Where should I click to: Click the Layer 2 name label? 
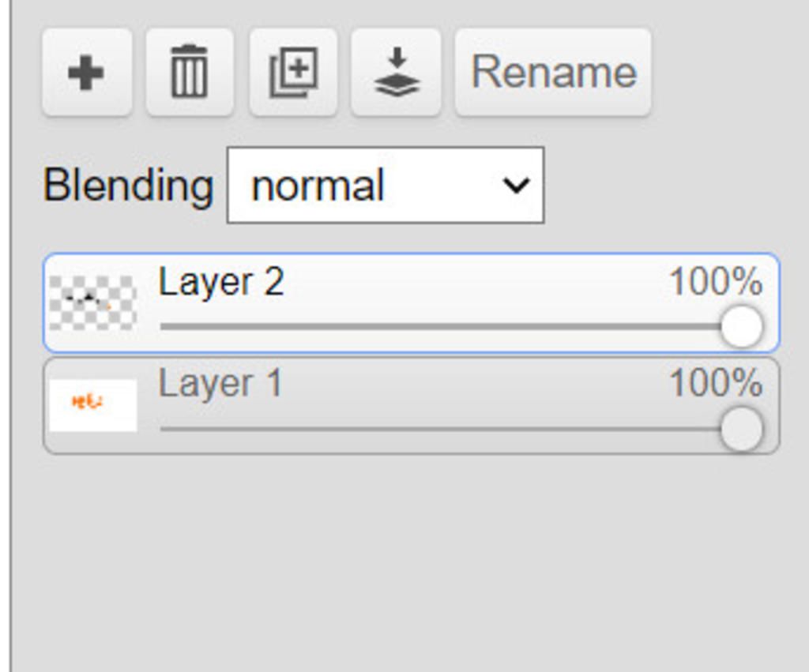pos(221,283)
